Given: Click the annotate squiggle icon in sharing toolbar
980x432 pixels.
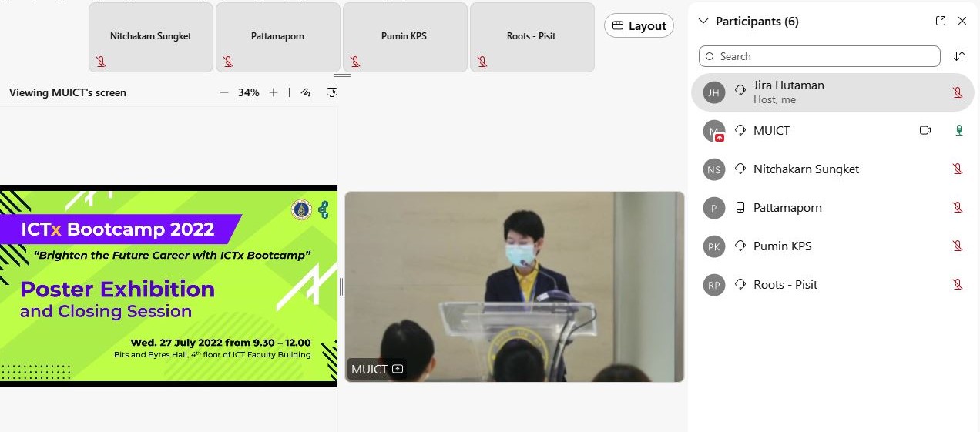Looking at the screenshot, I should [x=306, y=92].
